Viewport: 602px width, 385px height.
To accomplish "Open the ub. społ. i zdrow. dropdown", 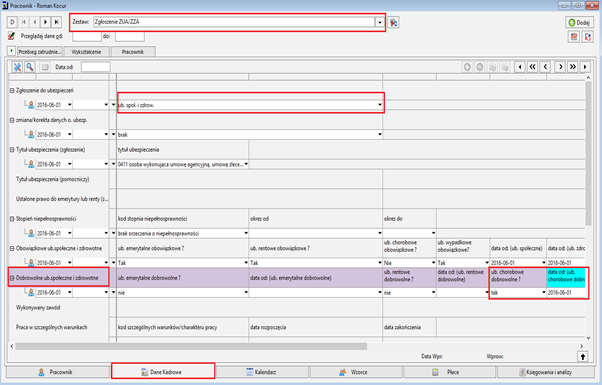I will pos(380,105).
